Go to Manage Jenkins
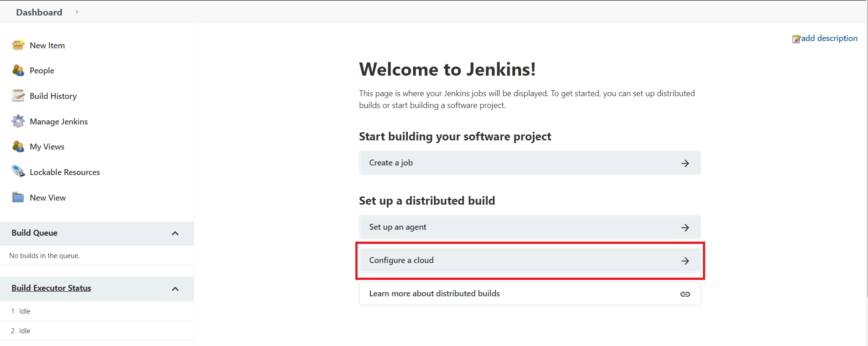This screenshot has height=346, width=868. (59, 121)
